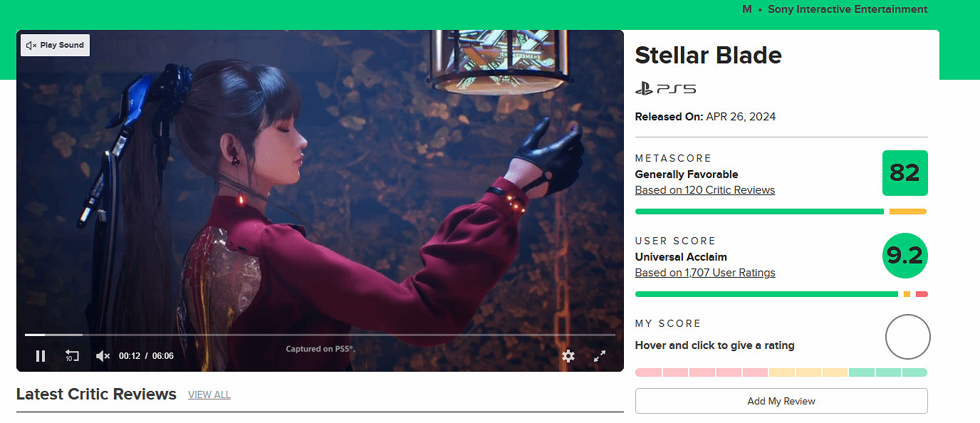Unmute the video using the speaker icon
980x423 pixels.
(103, 355)
